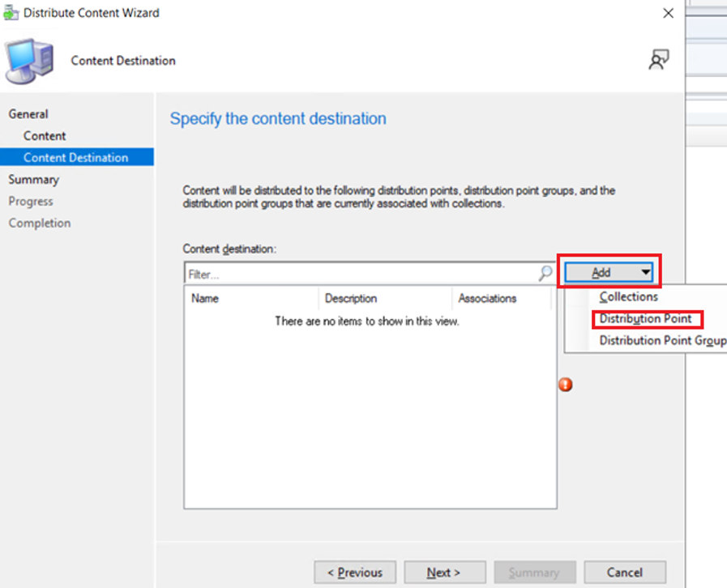Image resolution: width=727 pixels, height=588 pixels.
Task: Go to the General wizard step
Action: click(28, 114)
